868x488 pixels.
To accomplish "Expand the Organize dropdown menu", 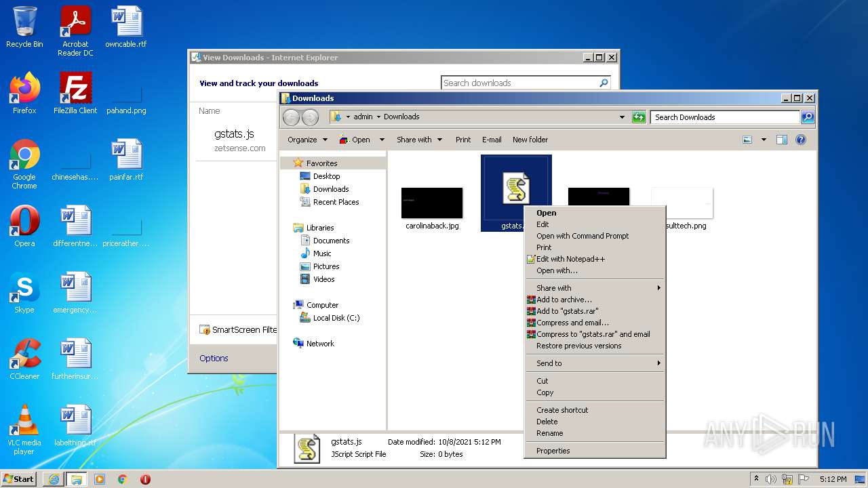I will 307,140.
